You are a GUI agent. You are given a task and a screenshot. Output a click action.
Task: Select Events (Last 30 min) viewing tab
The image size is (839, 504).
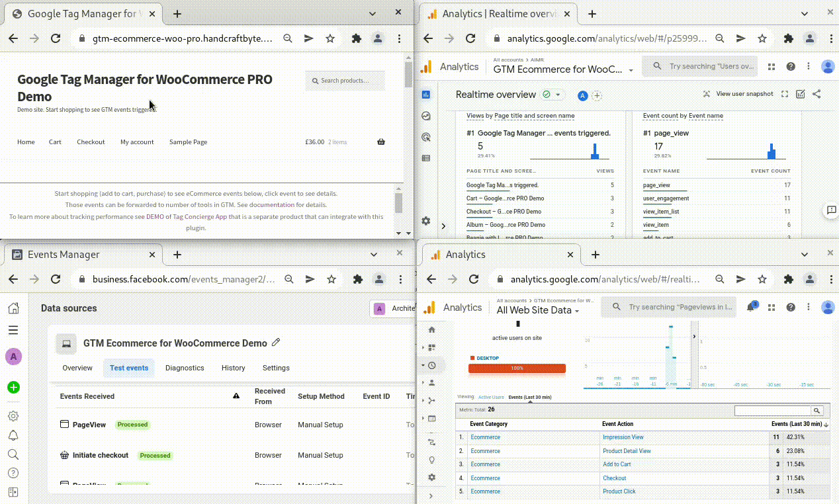coord(530,397)
